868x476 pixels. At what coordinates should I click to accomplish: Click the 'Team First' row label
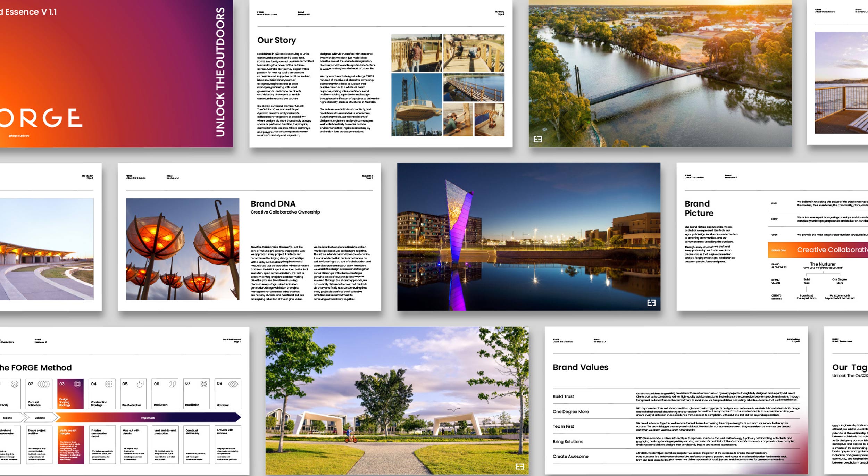pyautogui.click(x=563, y=426)
